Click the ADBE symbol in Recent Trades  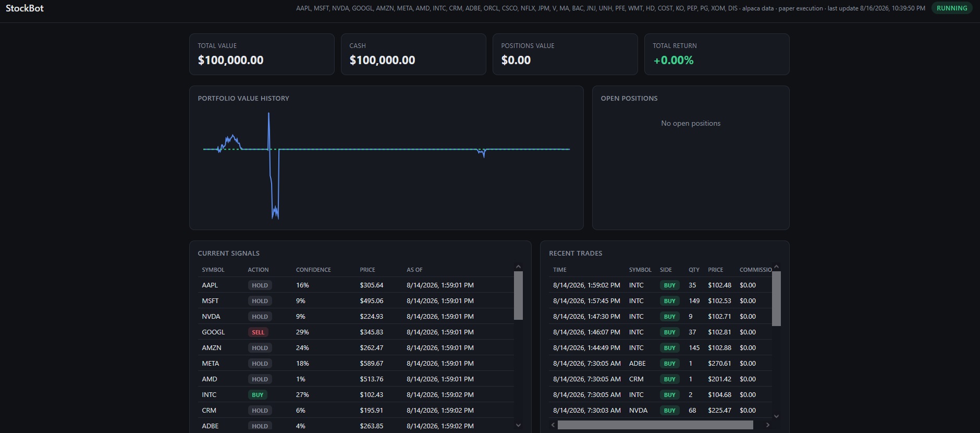(638, 364)
